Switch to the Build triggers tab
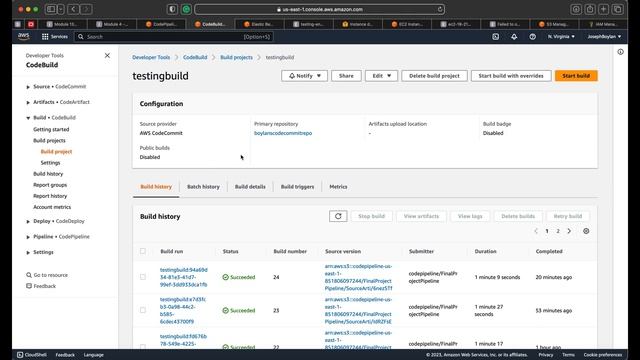Image resolution: width=640 pixels, height=360 pixels. point(298,187)
